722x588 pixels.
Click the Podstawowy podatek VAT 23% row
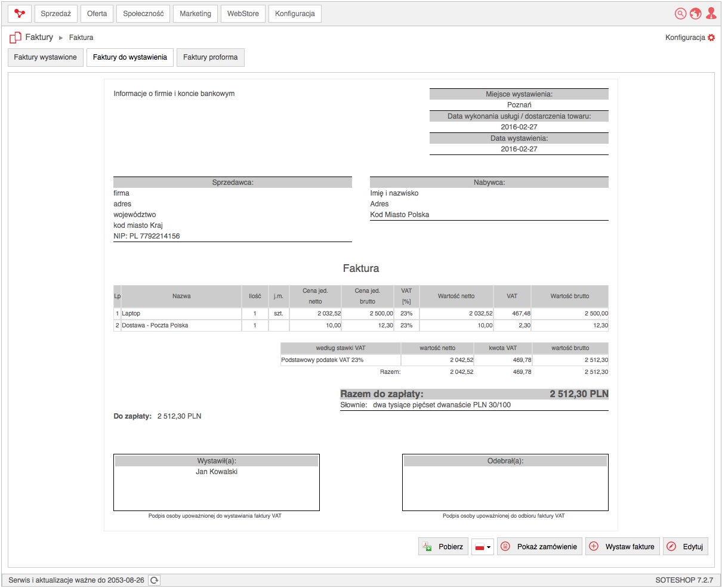tap(445, 360)
